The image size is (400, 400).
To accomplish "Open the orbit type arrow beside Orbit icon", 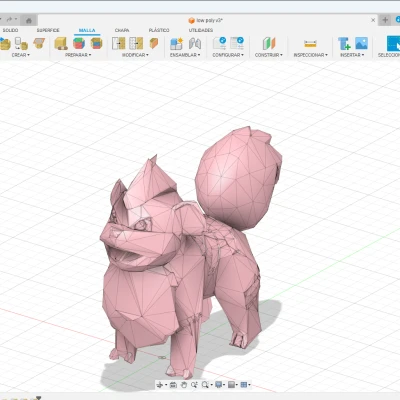I will (166, 385).
